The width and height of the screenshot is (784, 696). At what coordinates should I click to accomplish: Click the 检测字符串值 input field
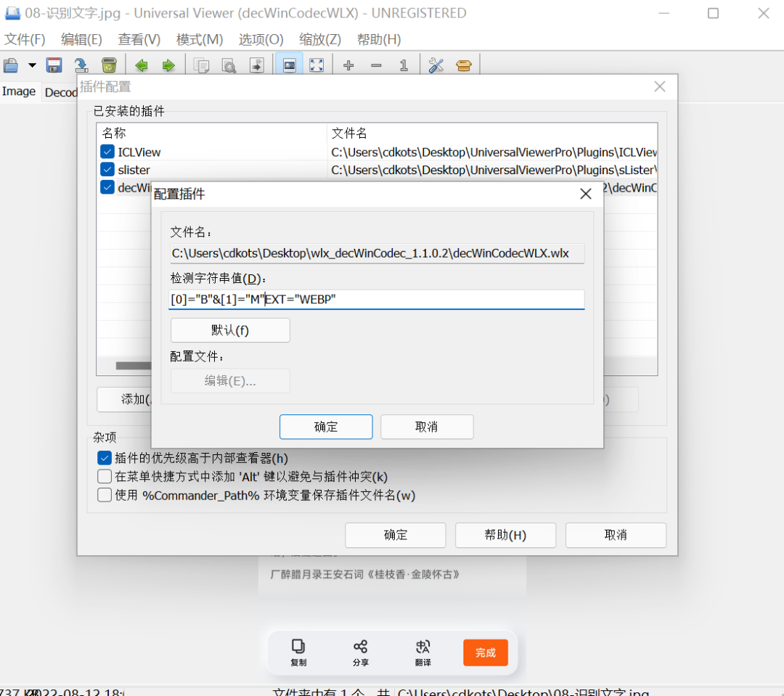(x=377, y=300)
